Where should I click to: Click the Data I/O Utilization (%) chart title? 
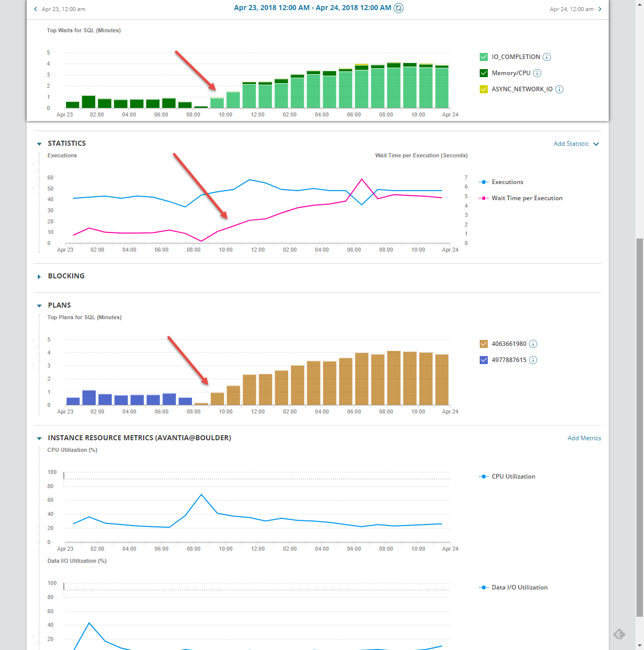click(77, 561)
